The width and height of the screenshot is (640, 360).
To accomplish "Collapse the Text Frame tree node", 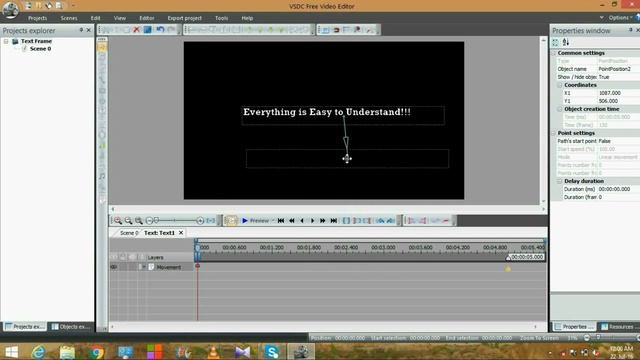I will (x=6, y=41).
